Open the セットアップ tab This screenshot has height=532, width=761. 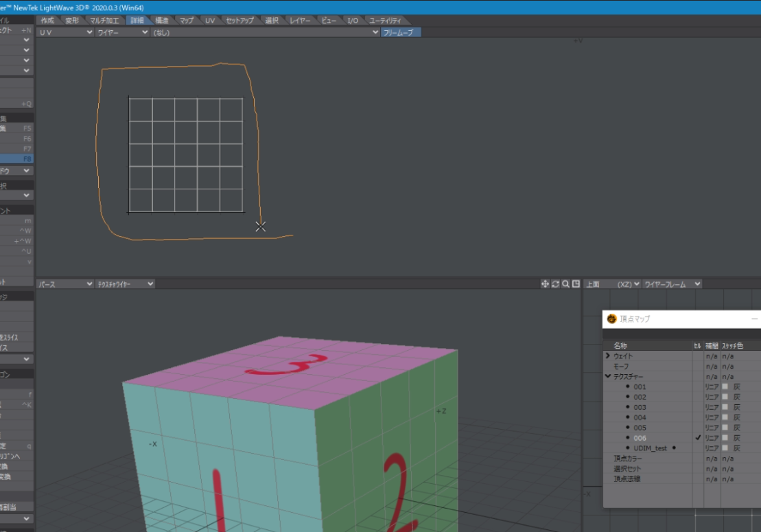239,21
